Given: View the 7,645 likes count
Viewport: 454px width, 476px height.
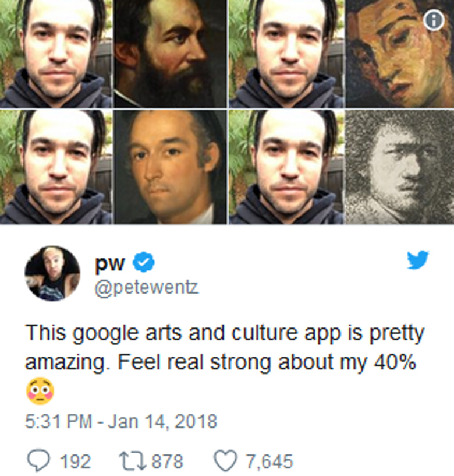Looking at the screenshot, I should coord(269,461).
